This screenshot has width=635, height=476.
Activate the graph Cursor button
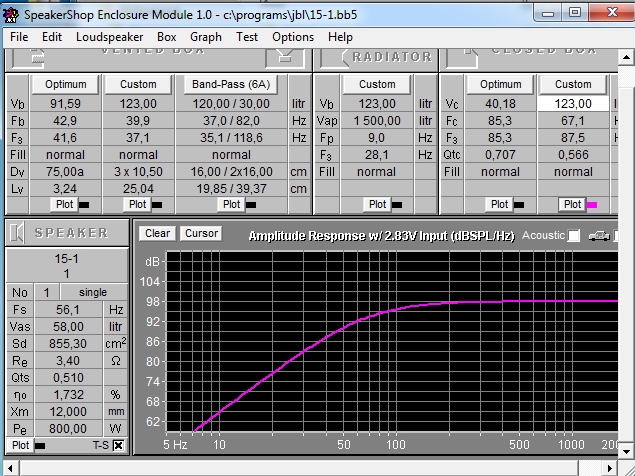pos(201,233)
